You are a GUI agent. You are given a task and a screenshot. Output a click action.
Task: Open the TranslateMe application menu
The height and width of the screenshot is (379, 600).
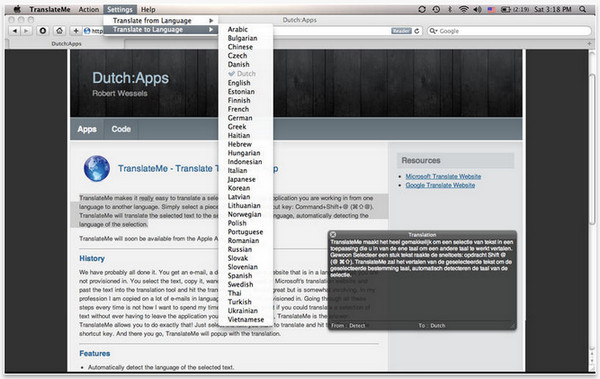point(50,9)
